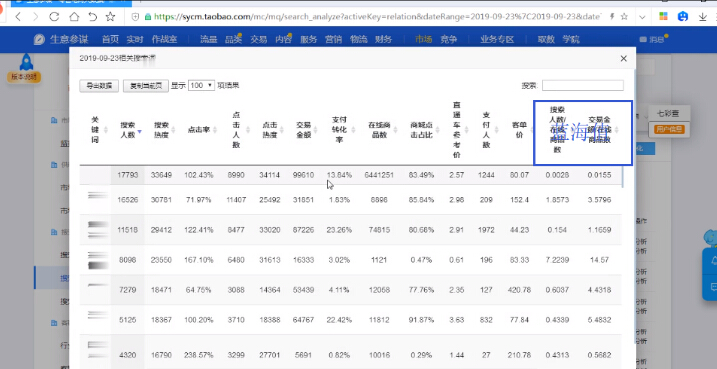
Task: Sort table by 交易金额 column
Action: (305, 130)
